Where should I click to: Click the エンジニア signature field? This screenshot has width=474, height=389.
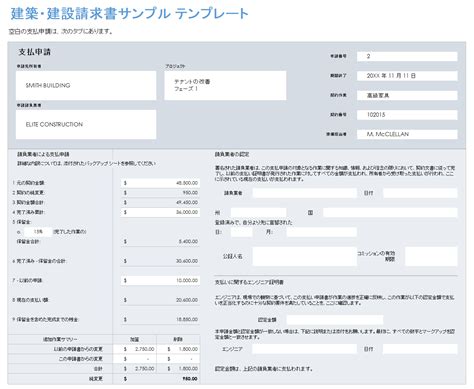point(304,349)
